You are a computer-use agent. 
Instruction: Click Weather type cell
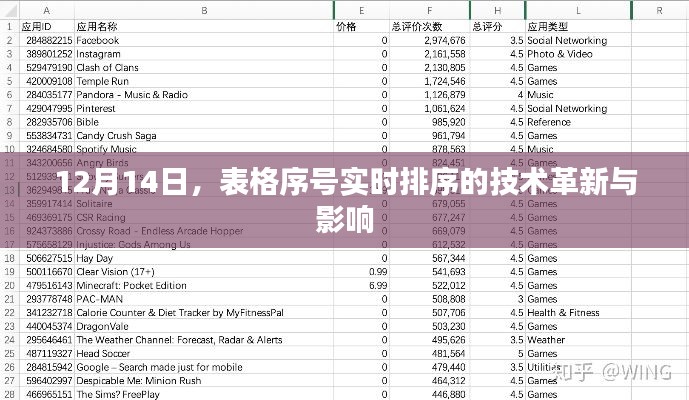[578, 340]
